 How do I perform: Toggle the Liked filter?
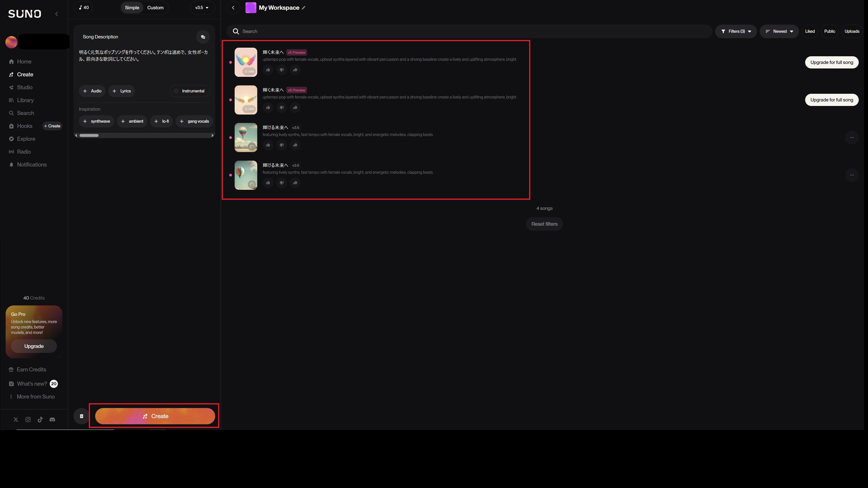point(810,31)
